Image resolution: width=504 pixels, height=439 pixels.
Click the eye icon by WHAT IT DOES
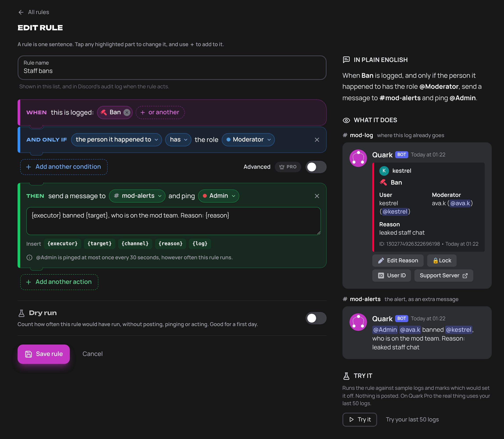pyautogui.click(x=346, y=120)
